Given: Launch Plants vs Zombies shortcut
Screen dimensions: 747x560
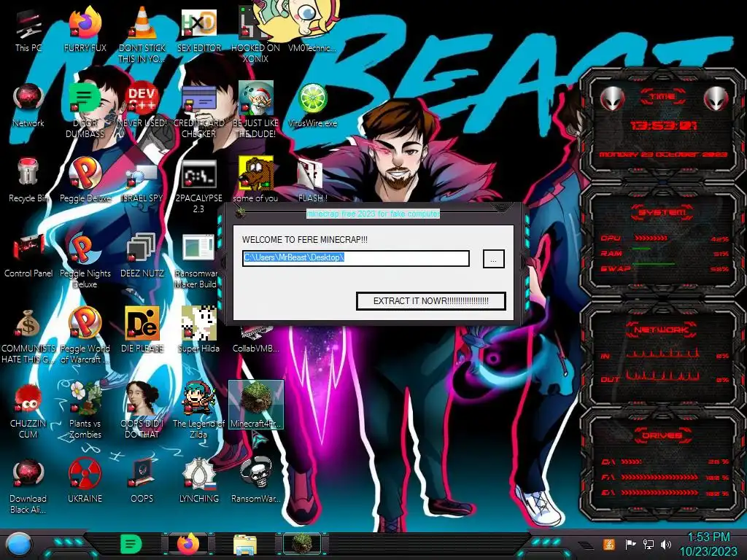Looking at the screenshot, I should click(x=85, y=411).
